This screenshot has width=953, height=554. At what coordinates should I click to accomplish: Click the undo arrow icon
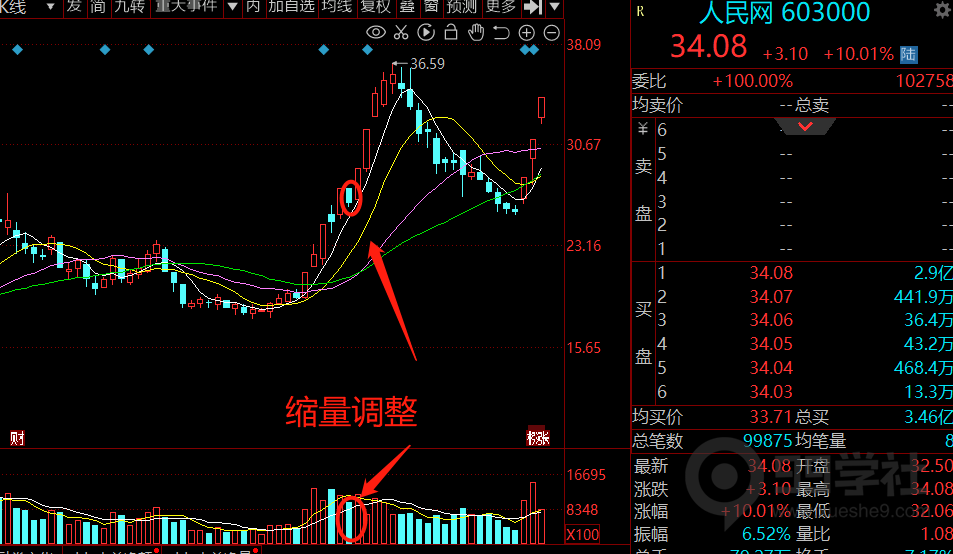pos(501,33)
